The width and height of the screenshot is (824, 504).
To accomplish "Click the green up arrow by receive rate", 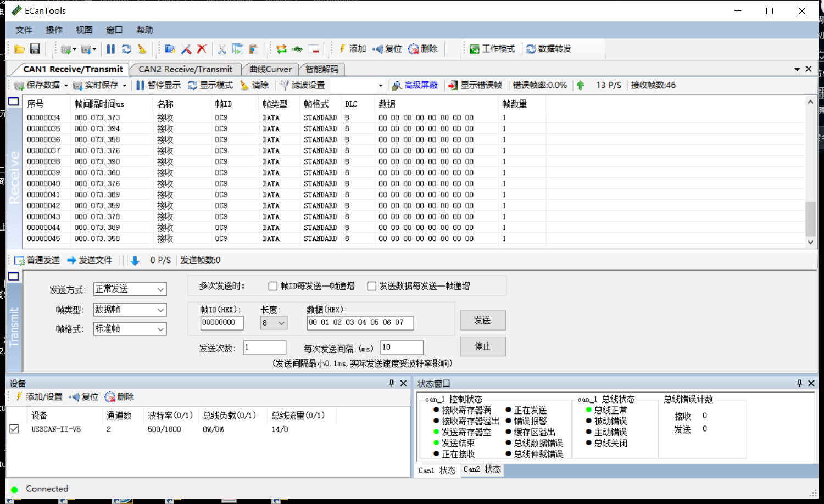I will [x=581, y=85].
